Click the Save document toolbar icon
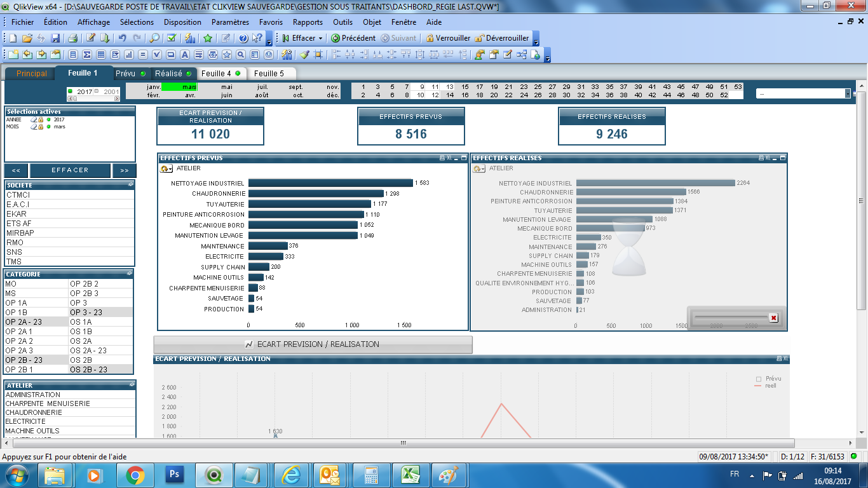The height and width of the screenshot is (488, 868). tap(55, 38)
